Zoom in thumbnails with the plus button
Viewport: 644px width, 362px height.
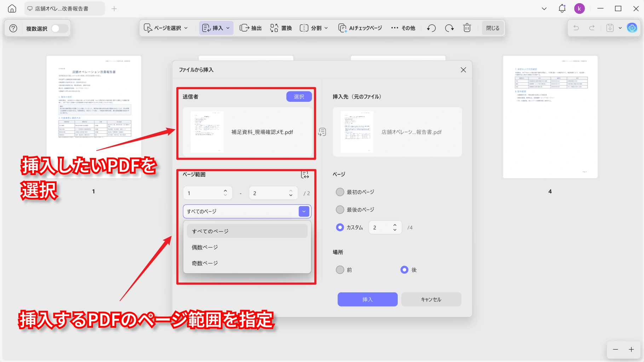pyautogui.click(x=631, y=349)
